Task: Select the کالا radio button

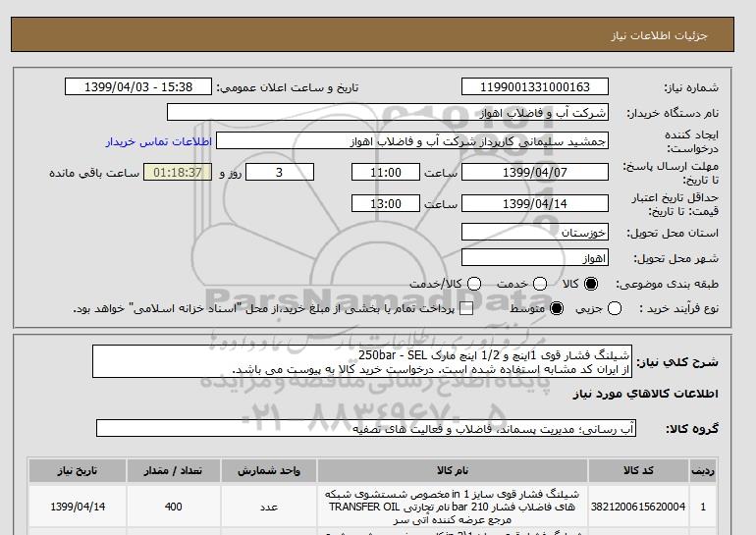Action: [591, 284]
